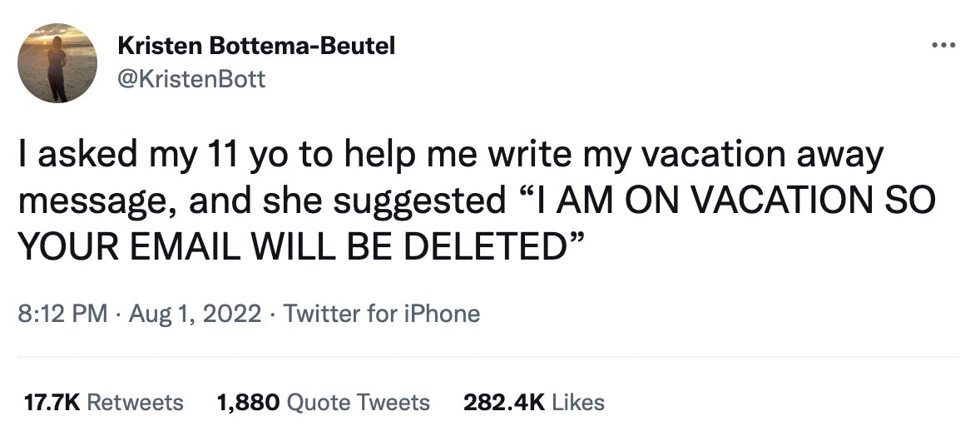Open the three-dot more options menu
The width and height of the screenshot is (980, 436).
943,45
